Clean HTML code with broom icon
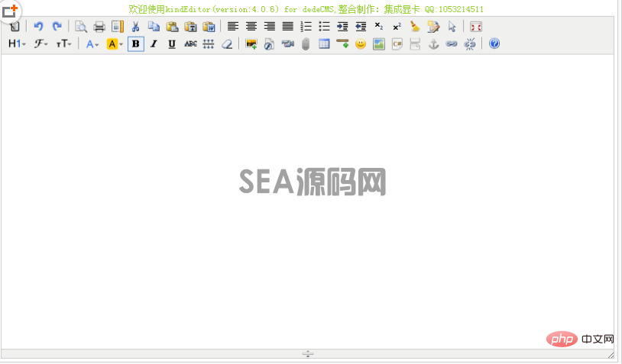 (x=415, y=27)
